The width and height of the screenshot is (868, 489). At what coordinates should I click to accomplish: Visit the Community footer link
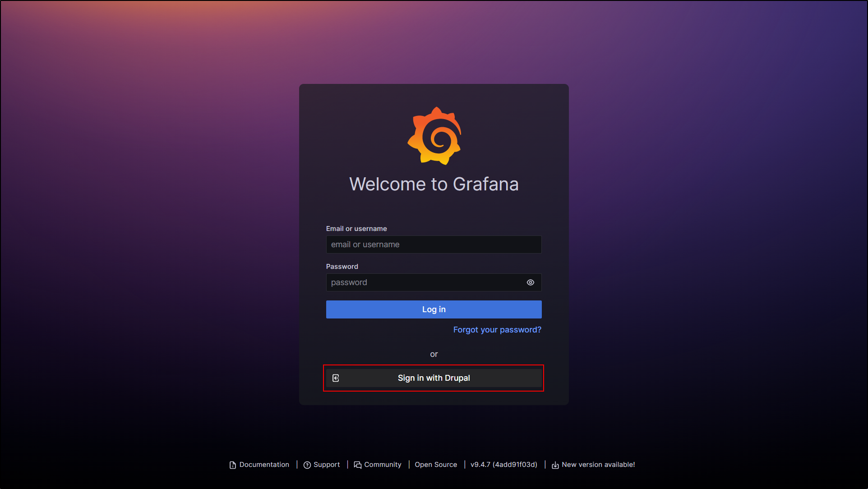(x=383, y=465)
